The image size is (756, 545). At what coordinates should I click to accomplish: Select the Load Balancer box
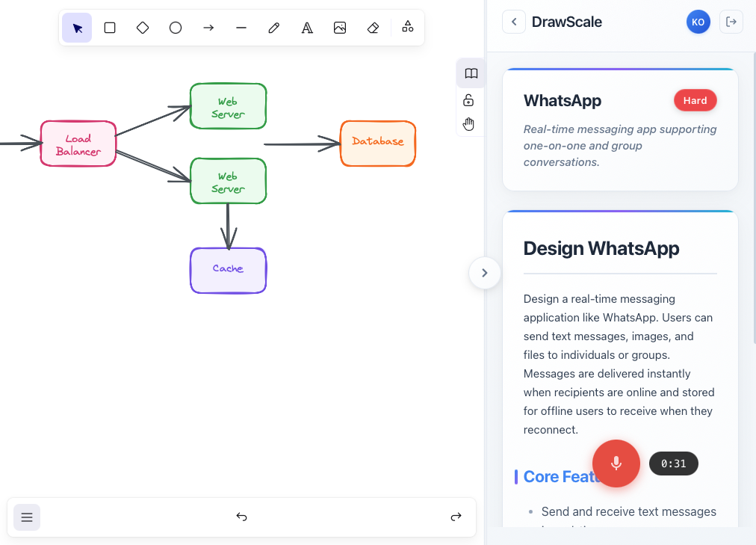coord(78,144)
